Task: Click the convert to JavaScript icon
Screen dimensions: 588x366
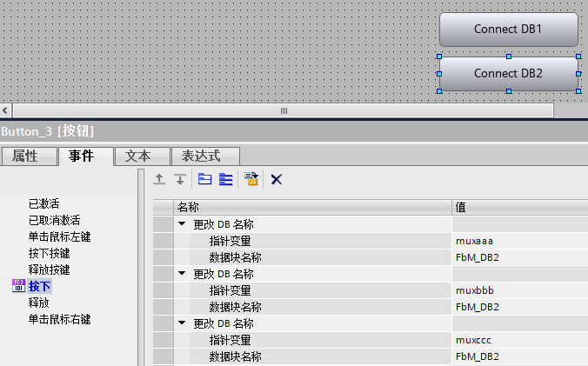Action: pos(252,179)
